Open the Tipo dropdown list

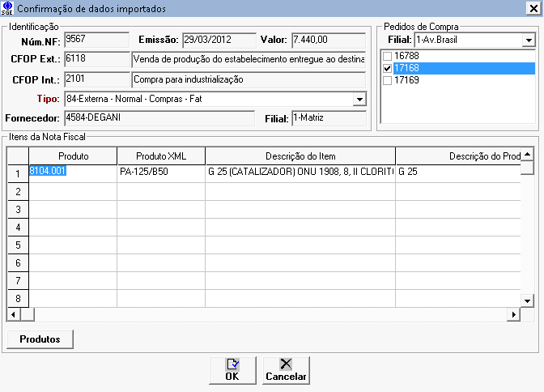click(x=359, y=99)
